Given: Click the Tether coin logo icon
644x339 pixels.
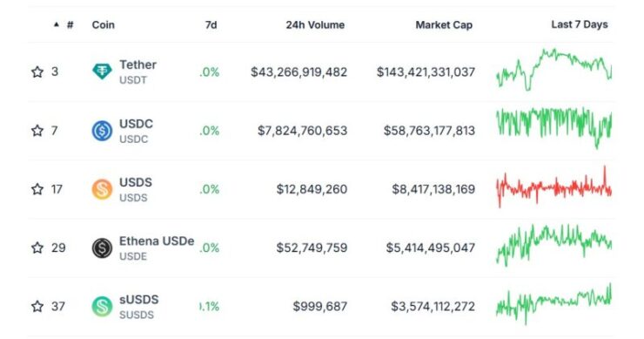Looking at the screenshot, I should [102, 72].
